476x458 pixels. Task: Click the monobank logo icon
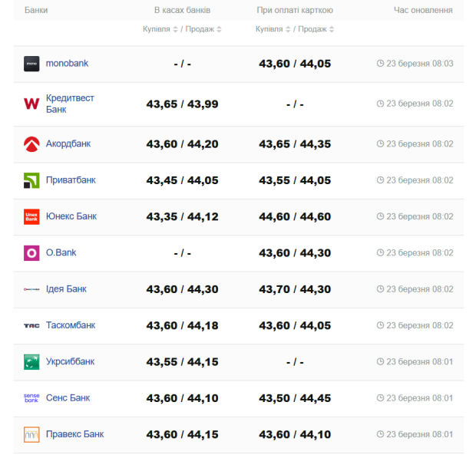[x=31, y=64]
